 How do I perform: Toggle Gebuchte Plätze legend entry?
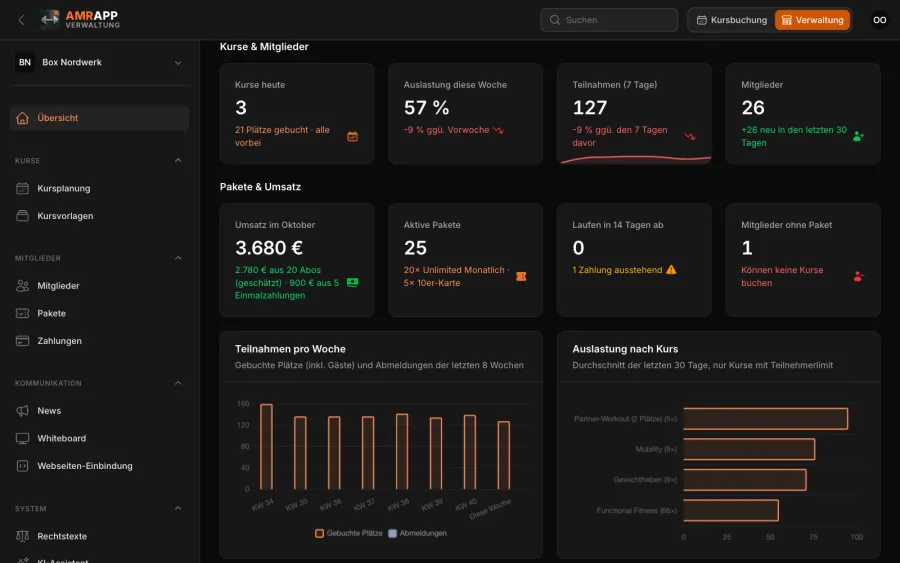click(349, 533)
